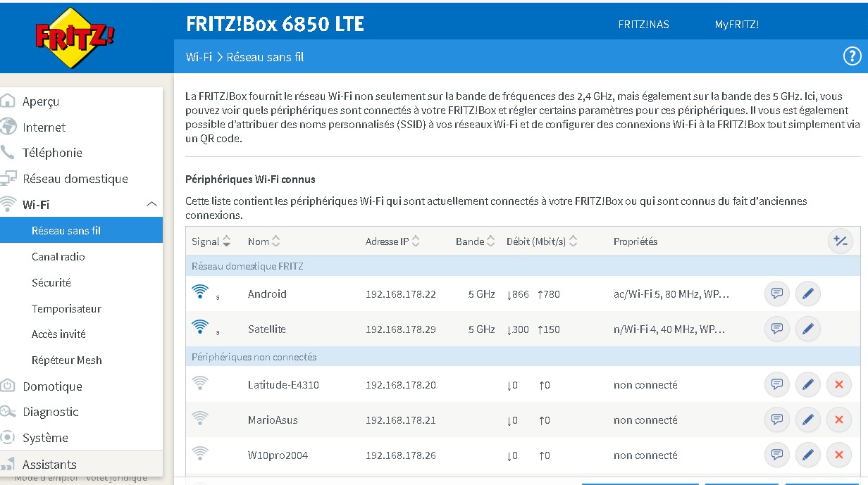Image resolution: width=868 pixels, height=485 pixels.
Task: Click the n/Wi-Fi 4, 40 MHz properties text
Action: coord(669,329)
